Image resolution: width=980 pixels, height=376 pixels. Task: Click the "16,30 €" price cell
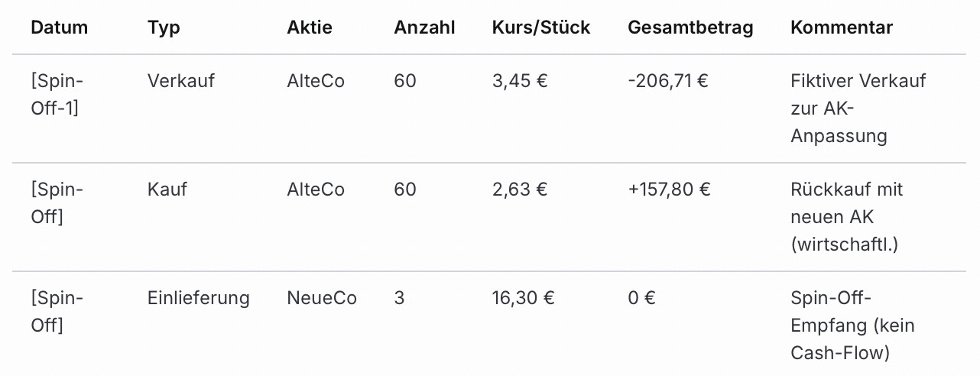tap(524, 298)
